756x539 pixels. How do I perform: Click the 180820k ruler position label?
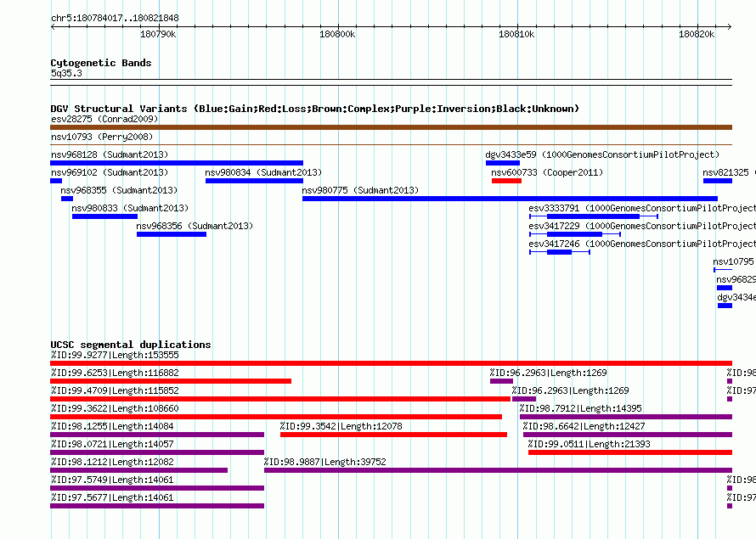(x=697, y=34)
